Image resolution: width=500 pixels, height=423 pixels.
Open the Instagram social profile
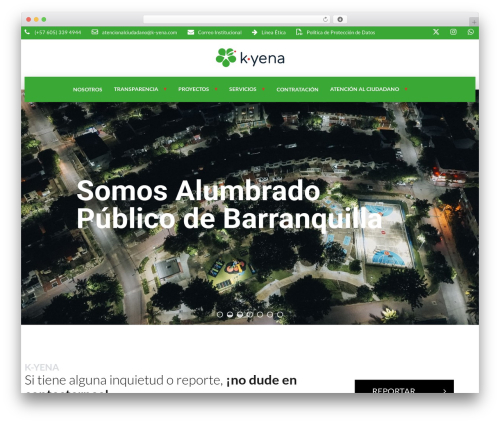click(453, 32)
